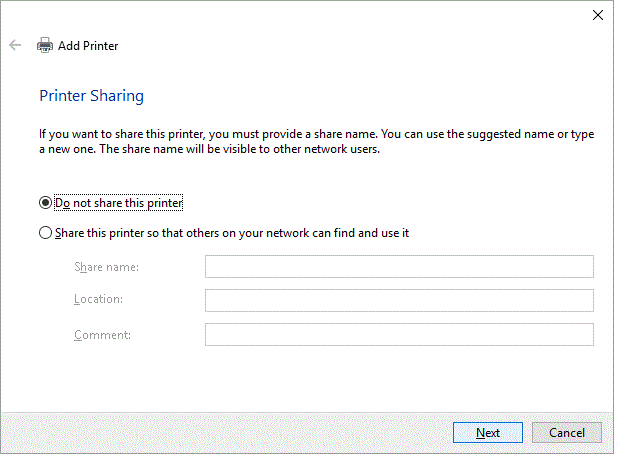644x456 pixels.
Task: Select the 'Do not share this printer' radio button
Action: click(x=45, y=203)
